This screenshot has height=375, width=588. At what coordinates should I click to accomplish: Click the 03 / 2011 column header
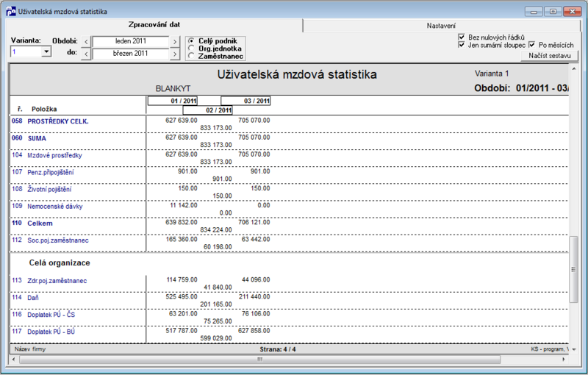point(245,101)
